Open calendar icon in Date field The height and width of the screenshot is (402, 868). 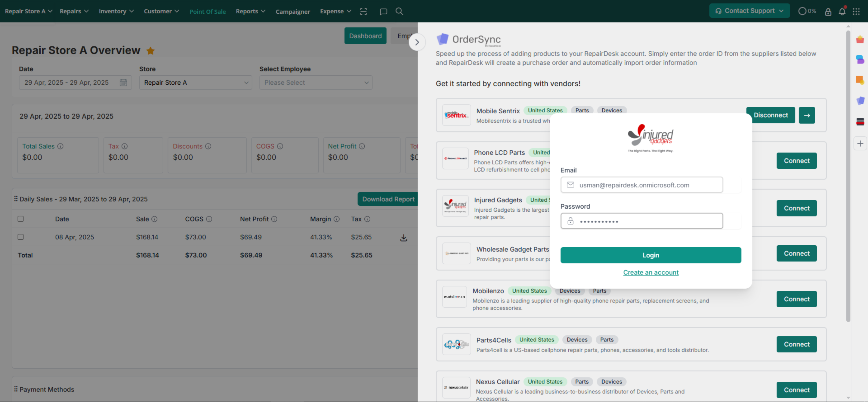tap(123, 83)
